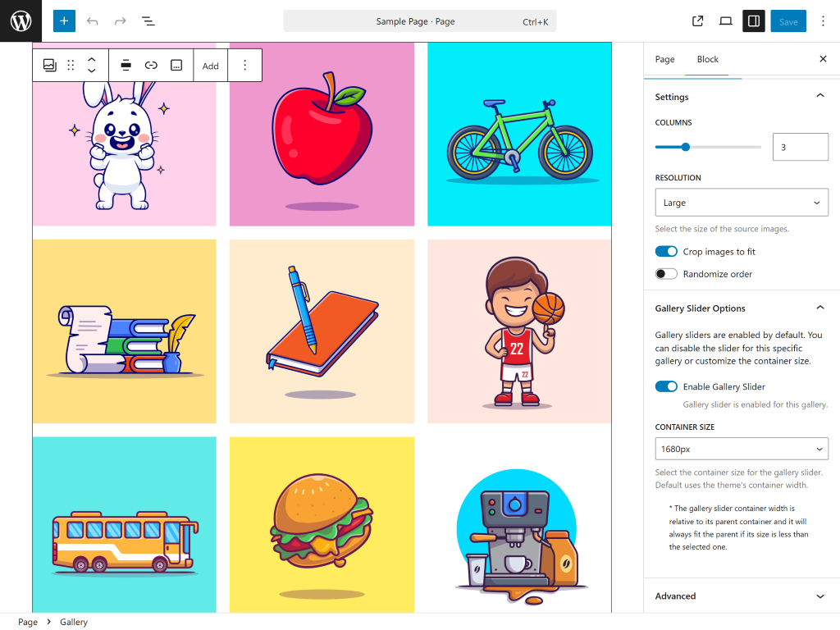Toggle Crop images to fit switch
The image size is (840, 630).
(666, 252)
